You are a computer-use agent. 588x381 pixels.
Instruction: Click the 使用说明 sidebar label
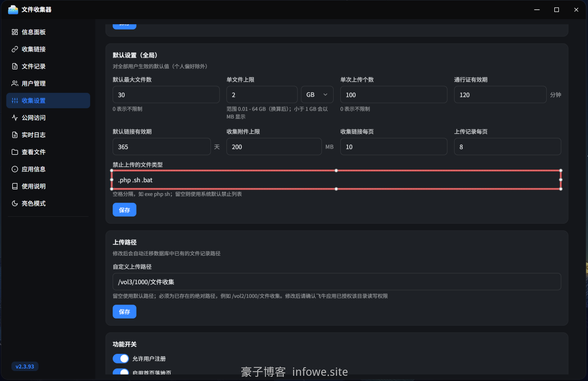click(x=33, y=186)
